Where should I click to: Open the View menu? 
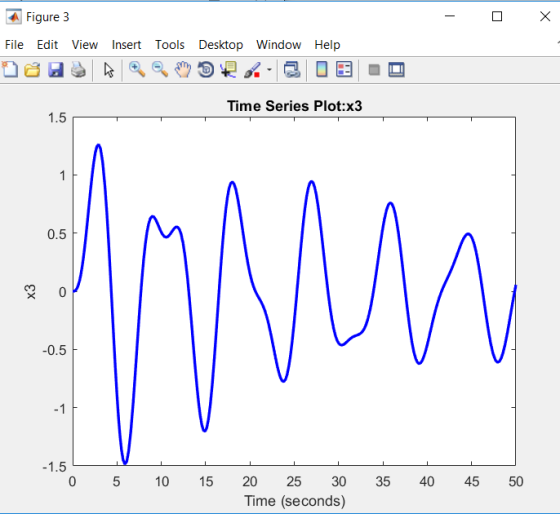pyautogui.click(x=85, y=45)
